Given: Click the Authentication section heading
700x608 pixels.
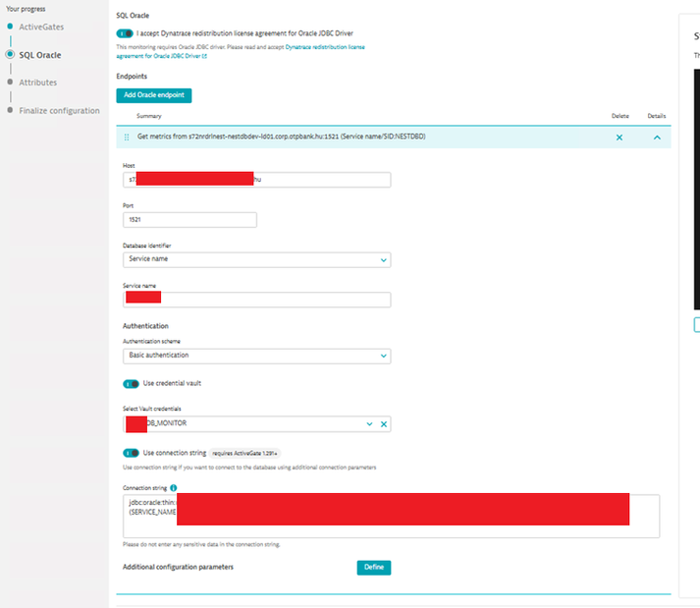Looking at the screenshot, I should (x=145, y=326).
